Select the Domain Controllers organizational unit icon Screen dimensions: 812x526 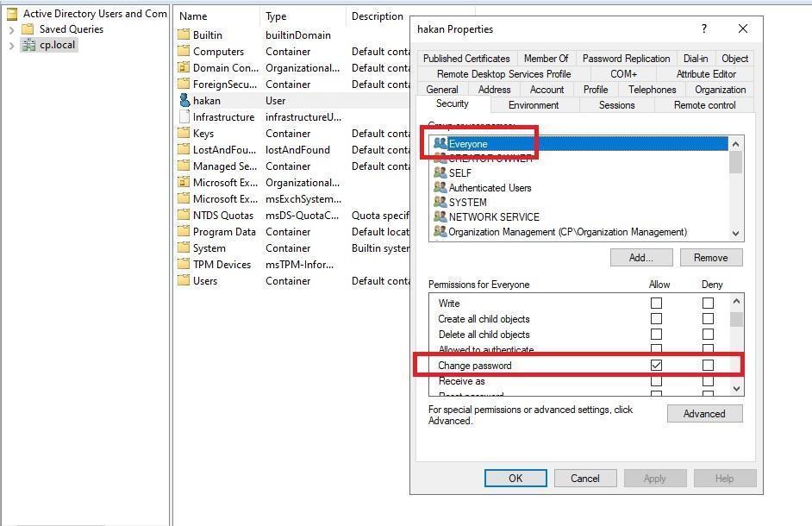click(184, 68)
